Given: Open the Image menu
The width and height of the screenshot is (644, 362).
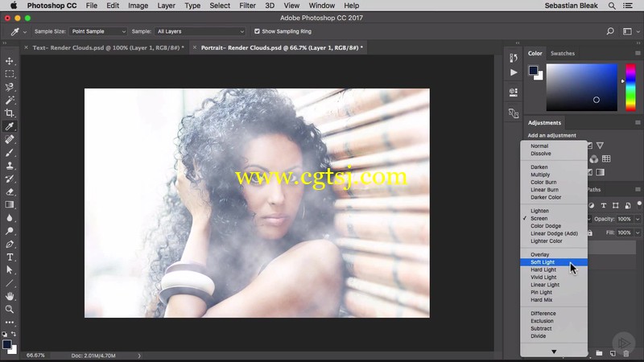Looking at the screenshot, I should 138,6.
